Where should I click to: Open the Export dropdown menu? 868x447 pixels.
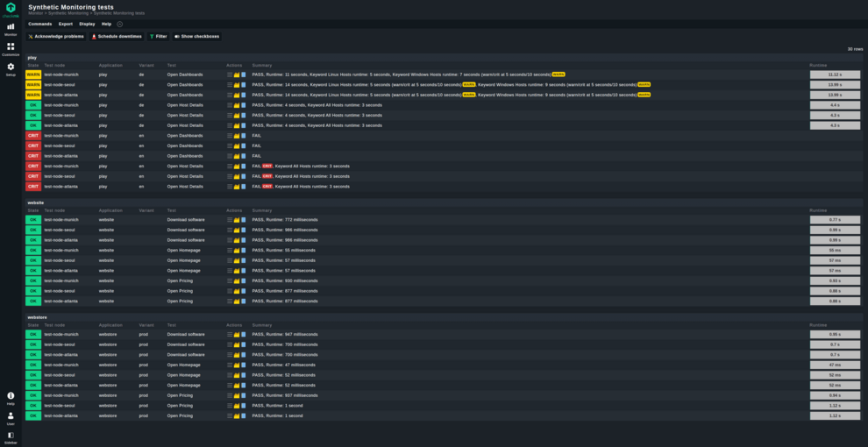(66, 25)
